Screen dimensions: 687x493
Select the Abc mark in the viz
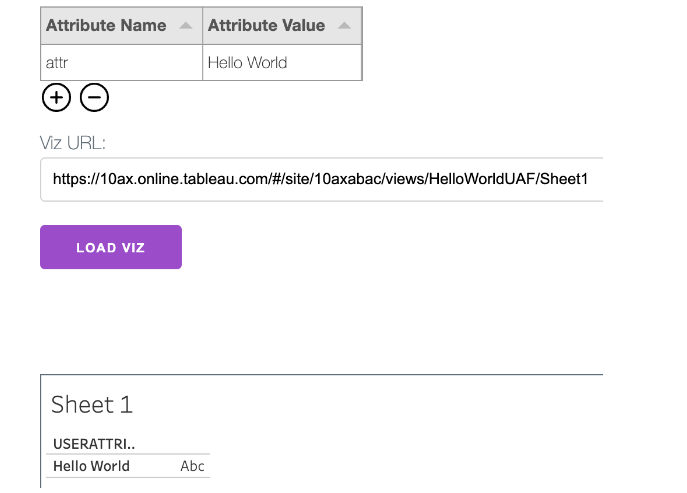[x=192, y=466]
